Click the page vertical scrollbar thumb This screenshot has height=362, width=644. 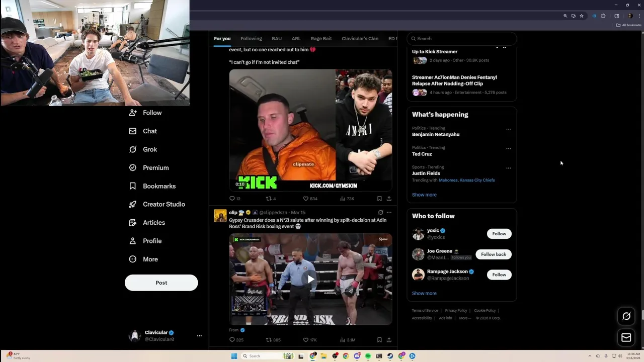(642, 315)
